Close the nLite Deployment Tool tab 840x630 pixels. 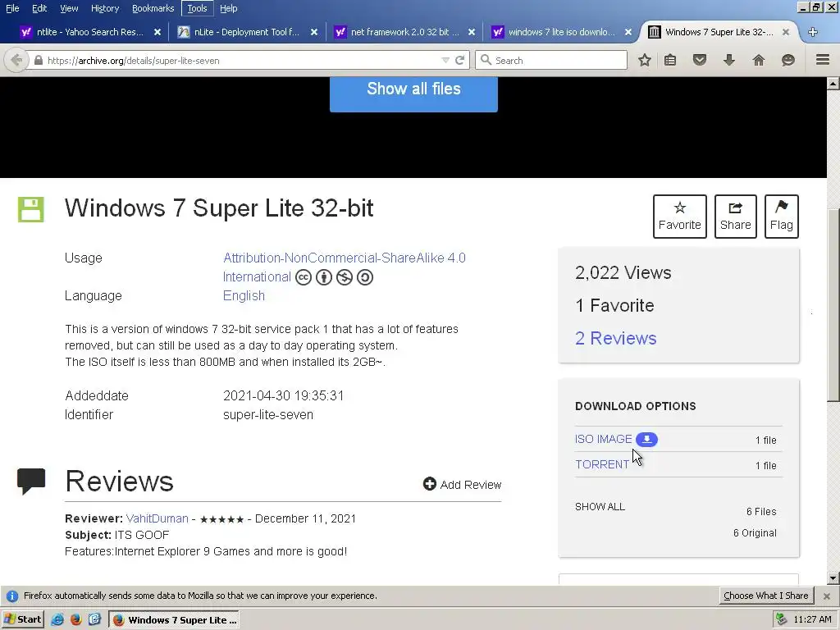point(314,32)
